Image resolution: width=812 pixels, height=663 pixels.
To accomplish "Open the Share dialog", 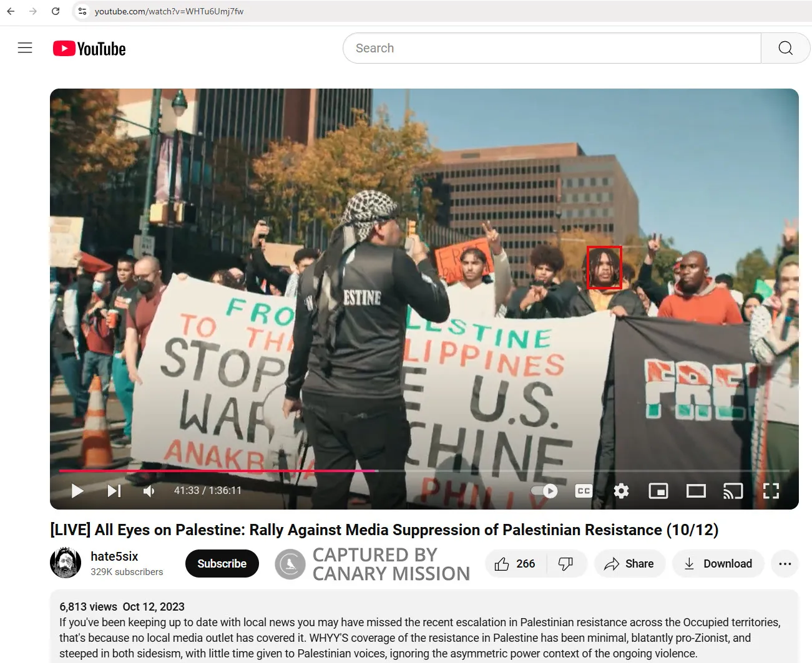I will 629,564.
